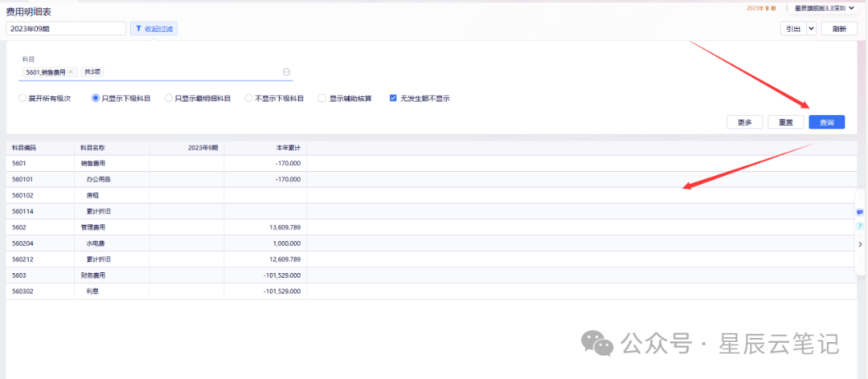Click account code 560114
Image resolution: width=868 pixels, height=379 pixels.
pyautogui.click(x=23, y=211)
